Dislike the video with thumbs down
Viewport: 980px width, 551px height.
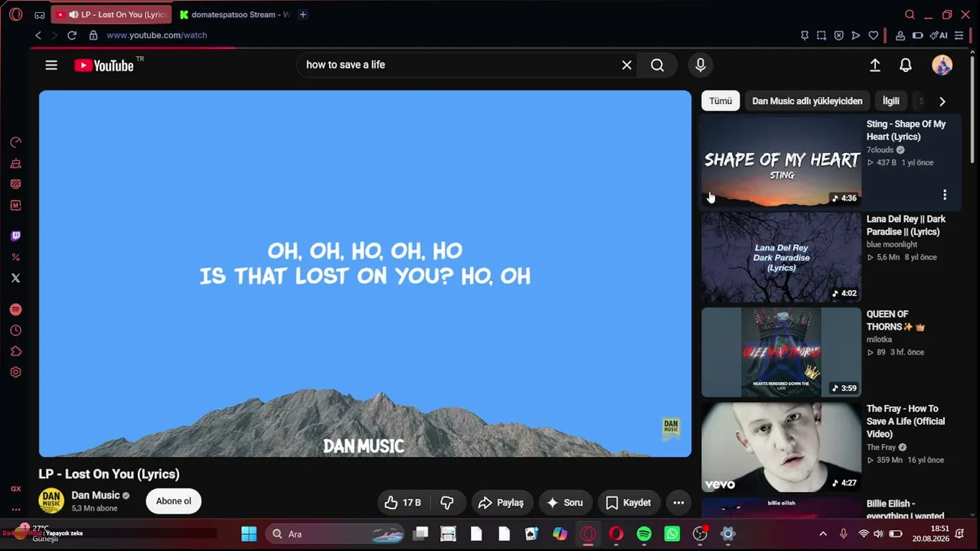(x=447, y=503)
